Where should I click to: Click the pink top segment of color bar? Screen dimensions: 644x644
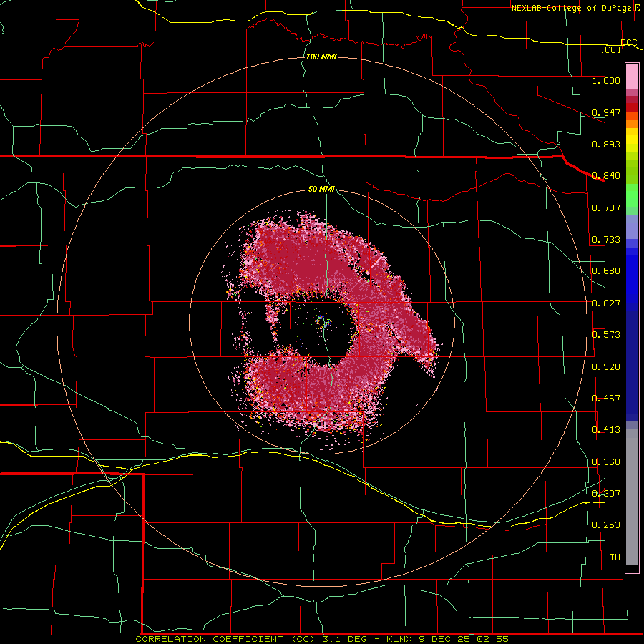632,76
